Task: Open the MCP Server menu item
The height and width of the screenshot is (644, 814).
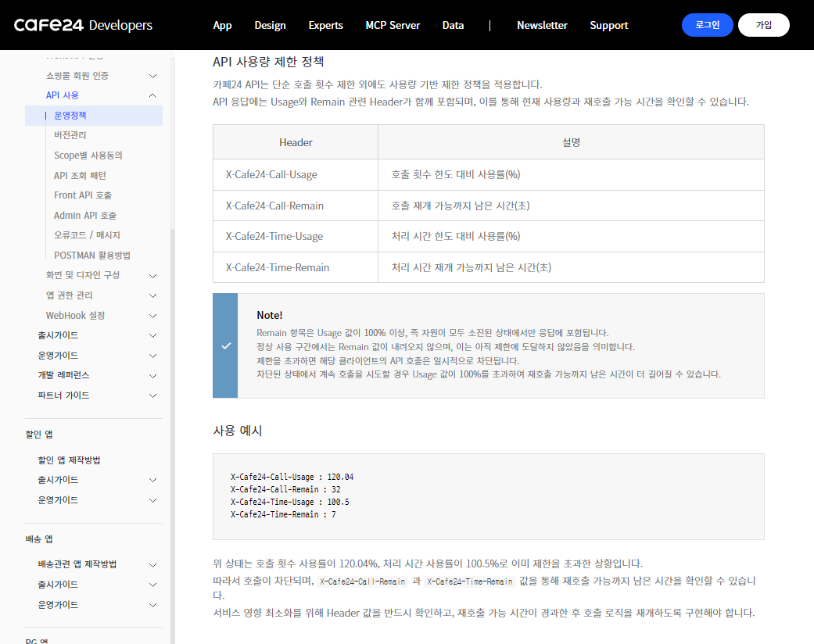Action: pyautogui.click(x=393, y=25)
